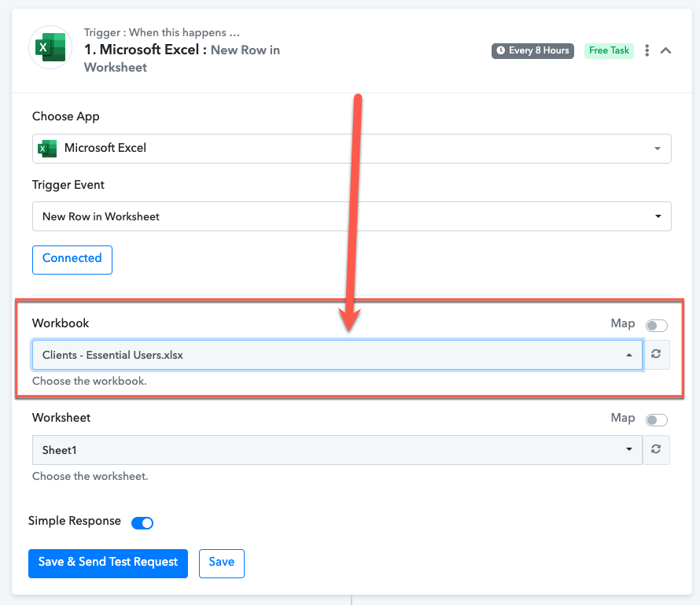Toggle the Map switch for Worksheet
700x605 pixels.
click(656, 420)
